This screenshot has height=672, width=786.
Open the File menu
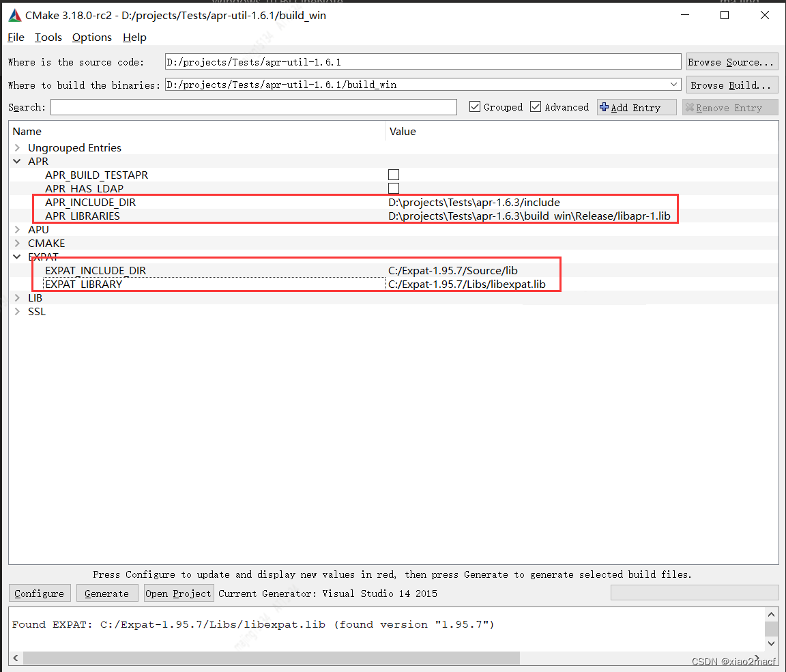(x=15, y=37)
